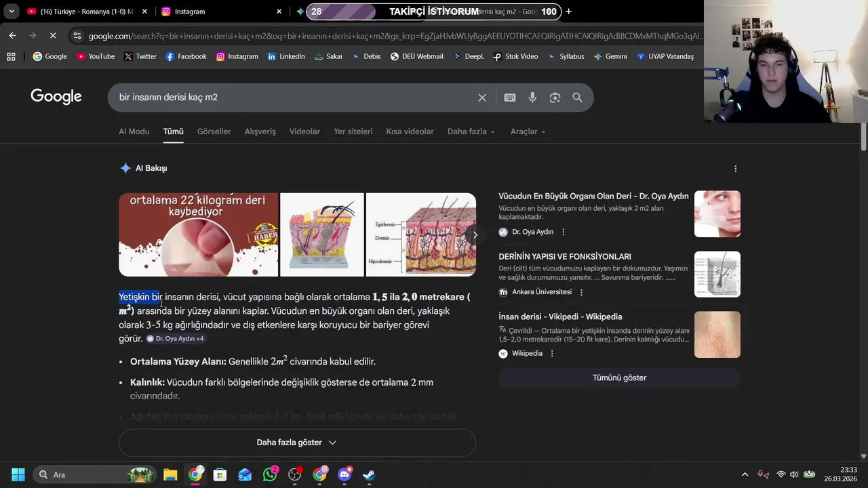Go to the Google logo homepage

coord(56,97)
